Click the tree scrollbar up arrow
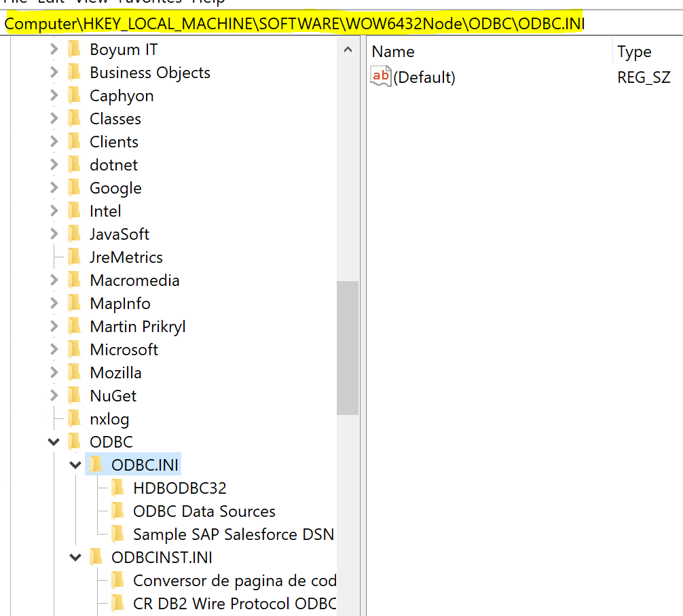 (x=348, y=50)
